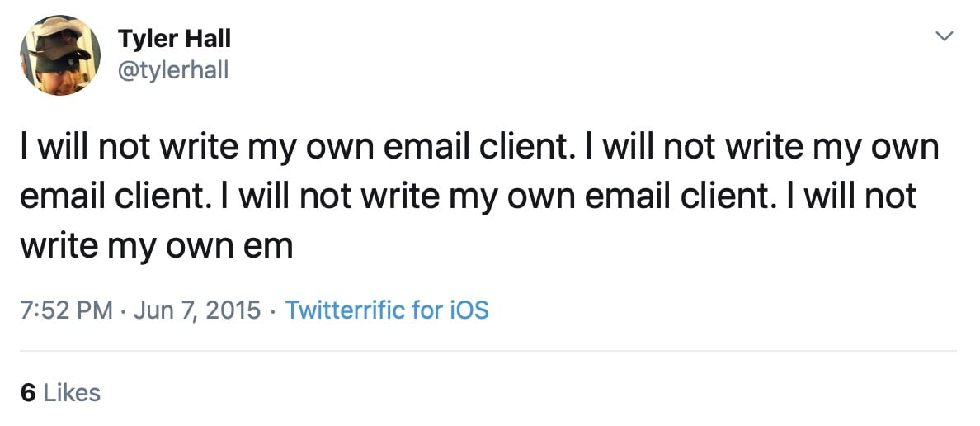Click Tyler Hall's profile avatar photo
This screenshot has width=980, height=426.
(x=59, y=54)
